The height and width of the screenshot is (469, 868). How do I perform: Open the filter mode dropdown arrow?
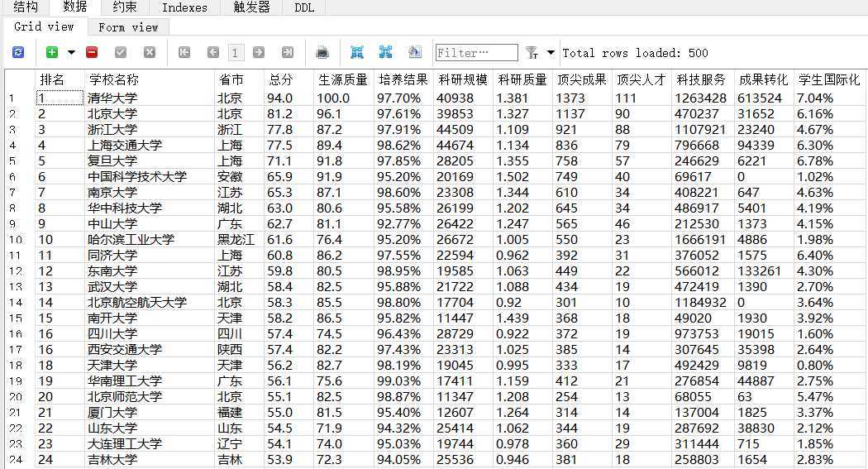(551, 53)
